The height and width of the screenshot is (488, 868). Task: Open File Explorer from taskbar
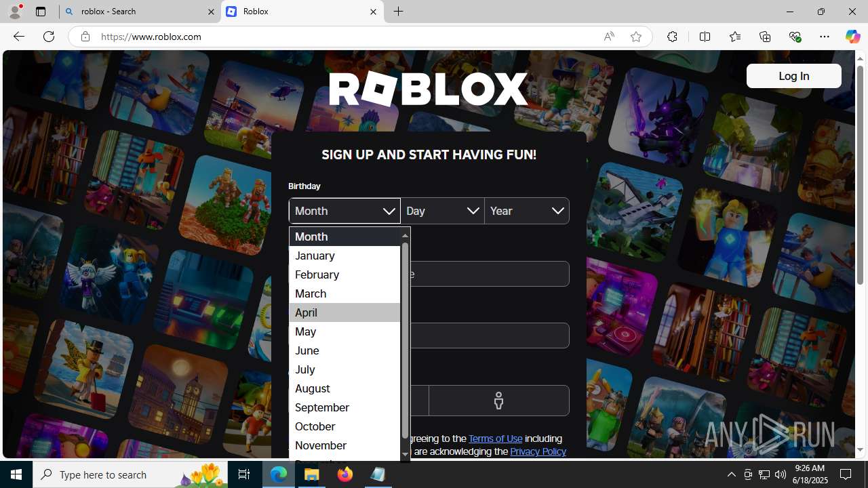tap(311, 474)
